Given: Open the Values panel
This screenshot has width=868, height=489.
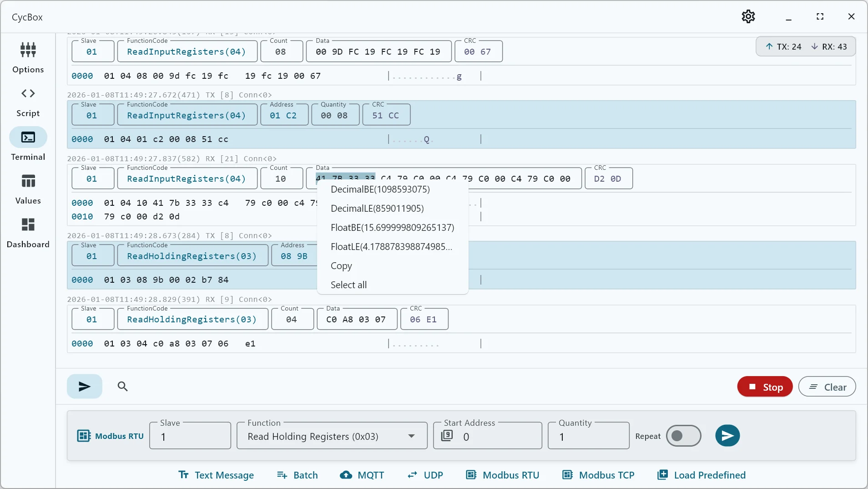Looking at the screenshot, I should (28, 188).
